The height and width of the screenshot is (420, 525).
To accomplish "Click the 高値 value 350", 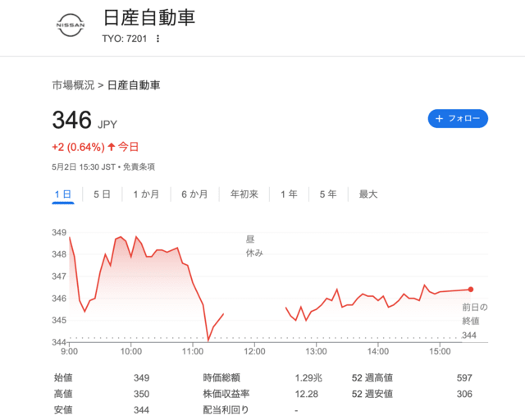I will (142, 394).
